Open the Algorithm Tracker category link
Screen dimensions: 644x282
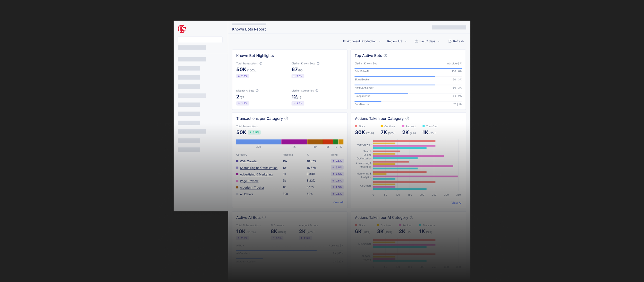coord(252,188)
